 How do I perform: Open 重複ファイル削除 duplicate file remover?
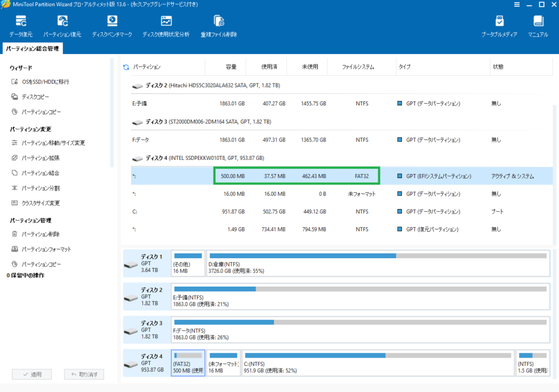coord(218,26)
